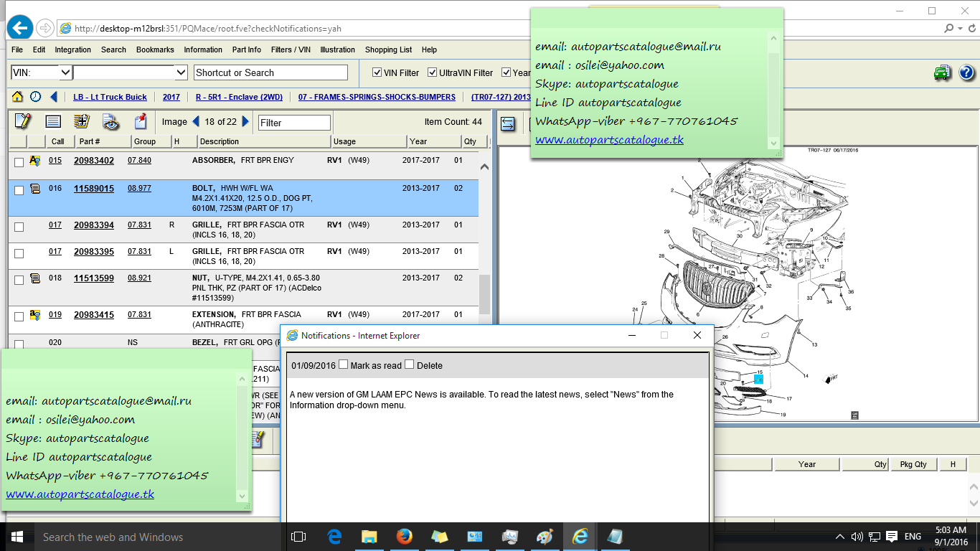Viewport: 980px width, 551px height.
Task: Check the box for bolt 11589015
Action: pyautogui.click(x=19, y=191)
